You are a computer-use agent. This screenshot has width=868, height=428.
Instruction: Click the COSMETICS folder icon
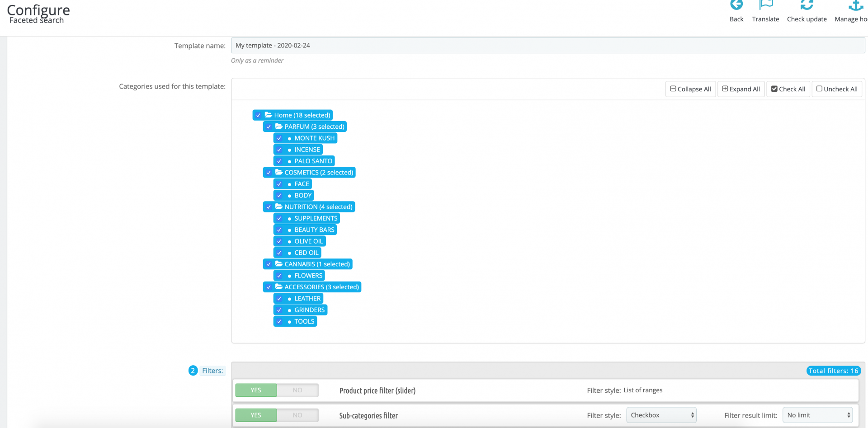click(279, 172)
